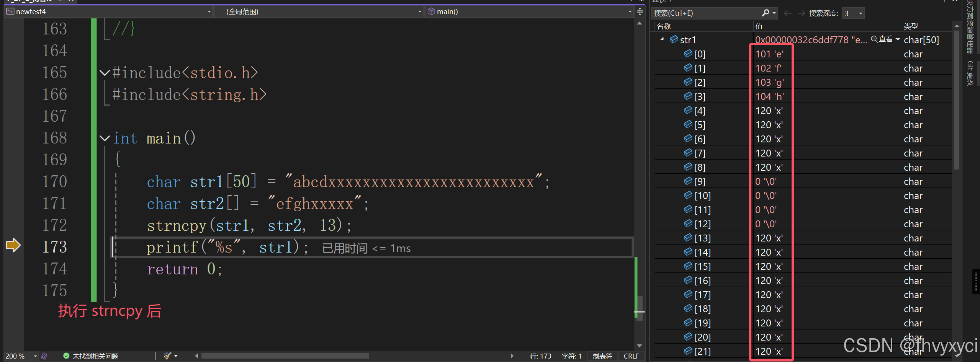Select watch element [12] row

point(803,224)
